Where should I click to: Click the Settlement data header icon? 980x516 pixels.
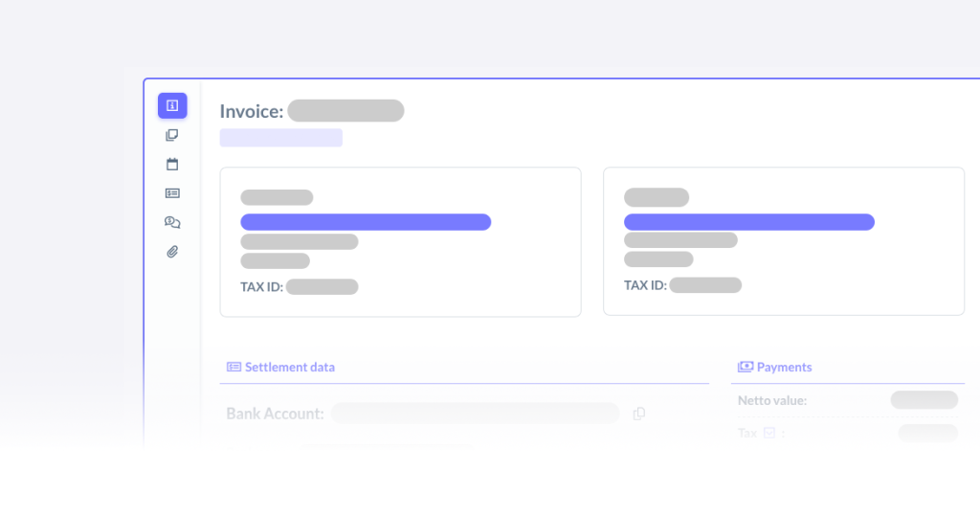coord(234,368)
